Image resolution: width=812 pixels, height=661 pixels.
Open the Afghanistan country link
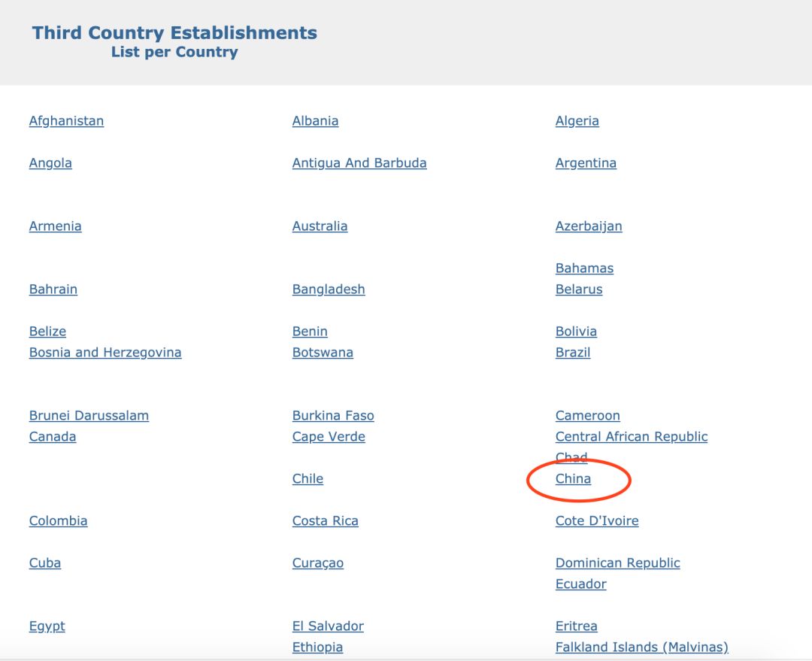tap(66, 121)
